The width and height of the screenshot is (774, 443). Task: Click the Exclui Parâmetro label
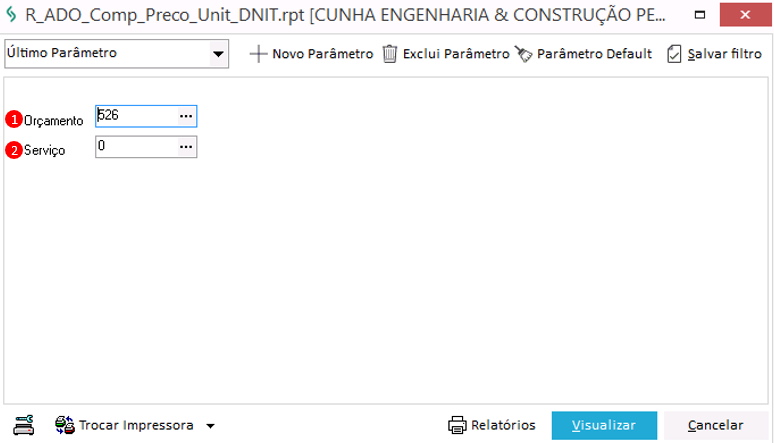[456, 54]
